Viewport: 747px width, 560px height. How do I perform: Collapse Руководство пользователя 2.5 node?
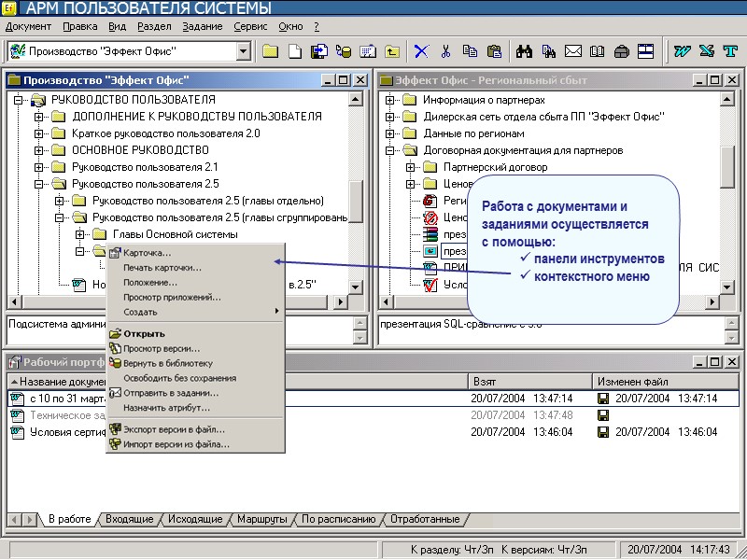point(38,184)
